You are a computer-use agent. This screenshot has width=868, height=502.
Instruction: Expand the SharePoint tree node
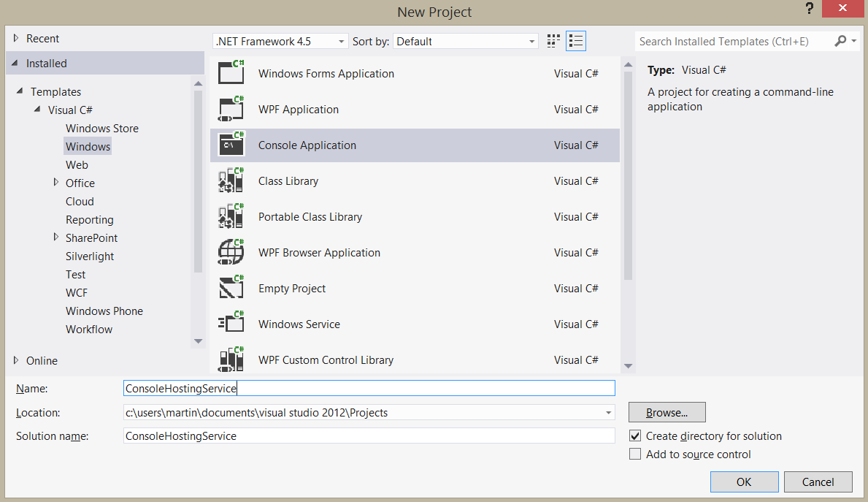(x=56, y=237)
